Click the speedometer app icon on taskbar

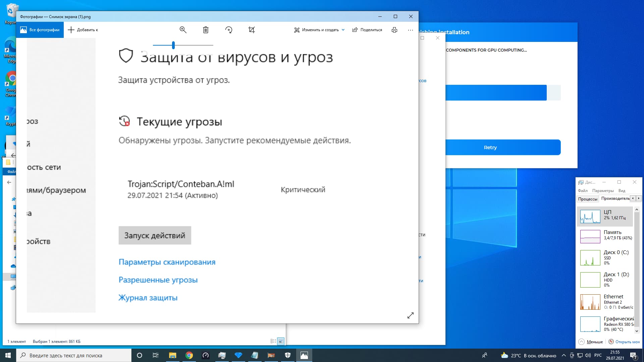(x=206, y=355)
